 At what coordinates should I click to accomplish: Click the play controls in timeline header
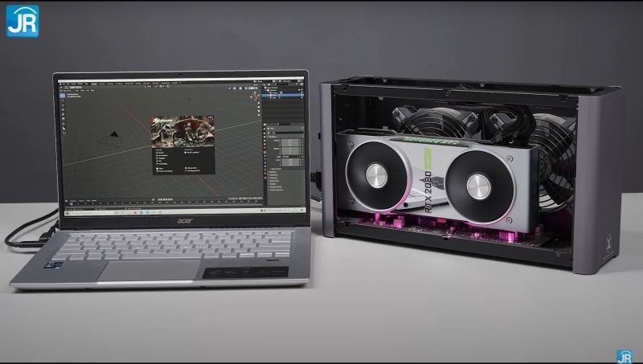(166, 199)
